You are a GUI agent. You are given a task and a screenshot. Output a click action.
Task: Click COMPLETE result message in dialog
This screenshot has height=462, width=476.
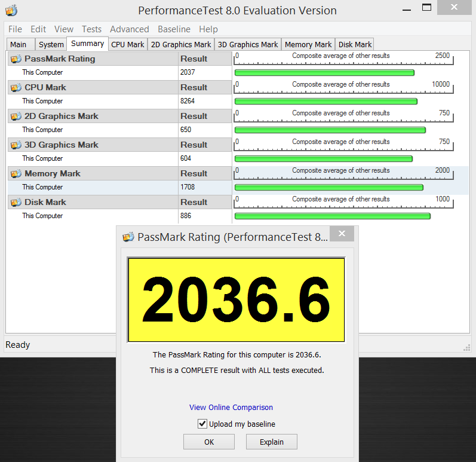point(237,371)
